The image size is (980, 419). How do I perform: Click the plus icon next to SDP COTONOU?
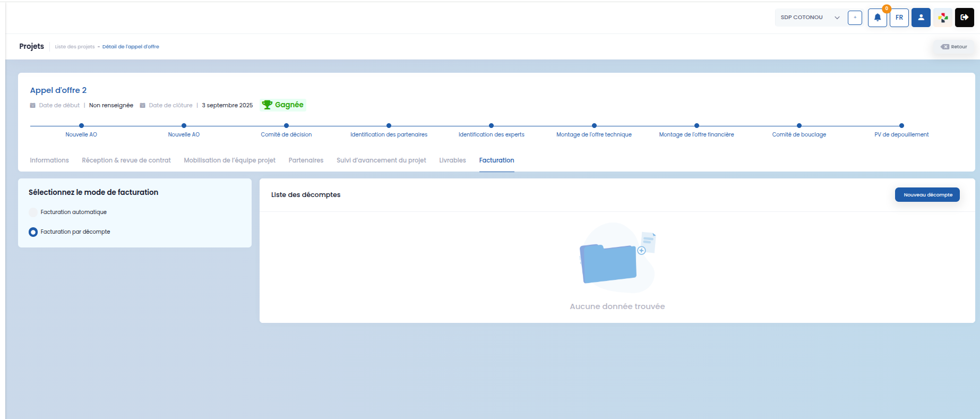[855, 18]
